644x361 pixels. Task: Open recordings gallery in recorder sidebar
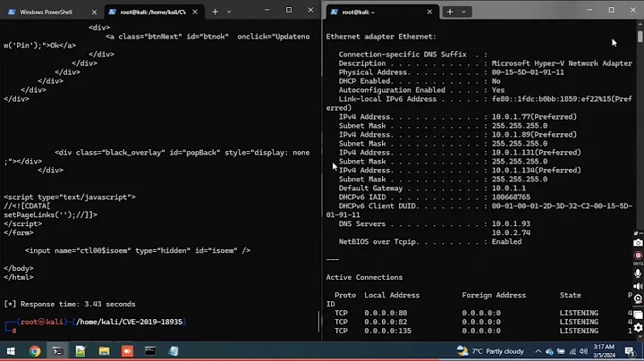point(638,315)
